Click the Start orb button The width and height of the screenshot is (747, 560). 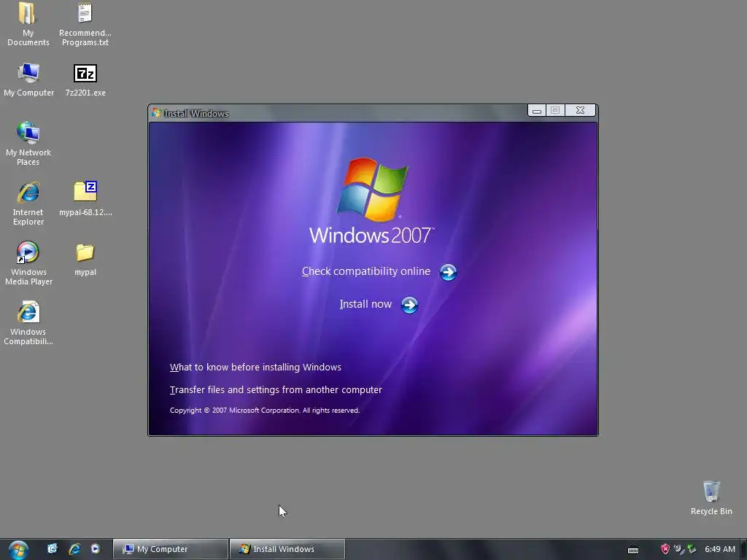tap(18, 550)
